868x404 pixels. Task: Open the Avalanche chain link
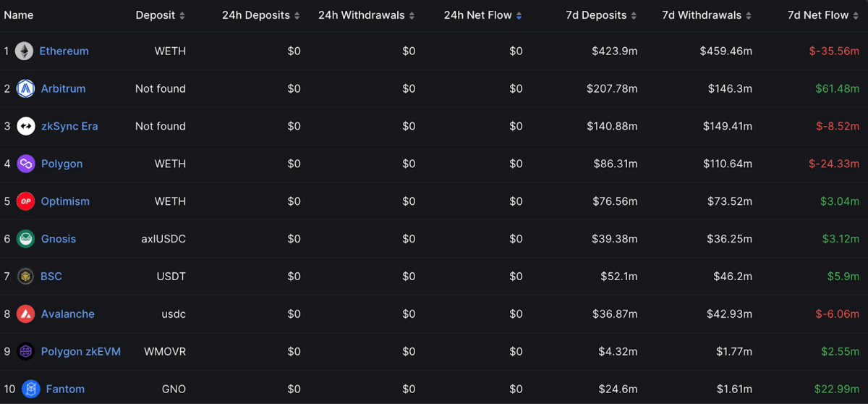click(68, 314)
